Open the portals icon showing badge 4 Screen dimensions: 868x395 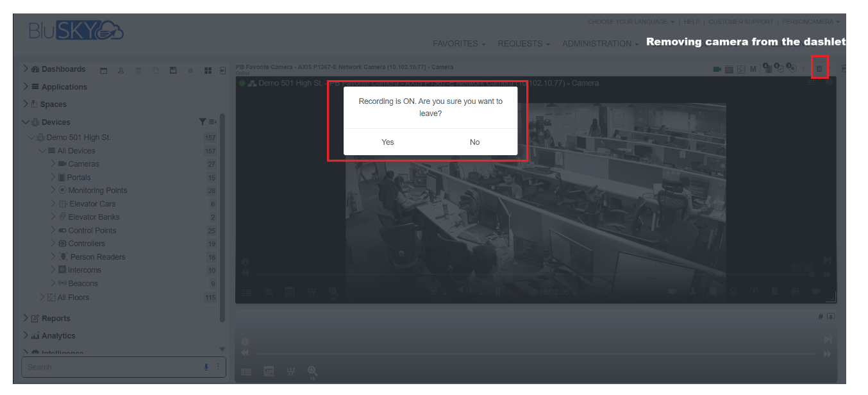tap(768, 69)
